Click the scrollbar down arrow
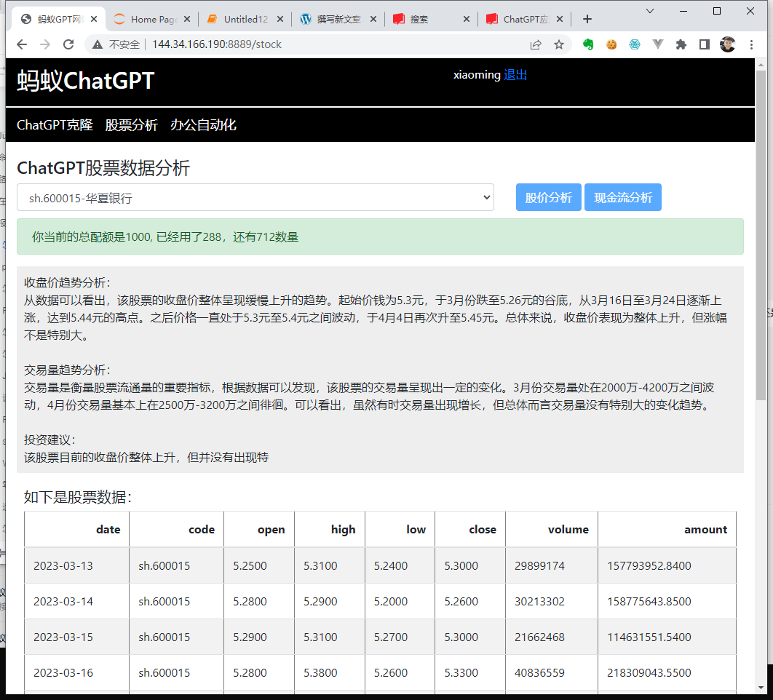The width and height of the screenshot is (773, 700). [761, 687]
